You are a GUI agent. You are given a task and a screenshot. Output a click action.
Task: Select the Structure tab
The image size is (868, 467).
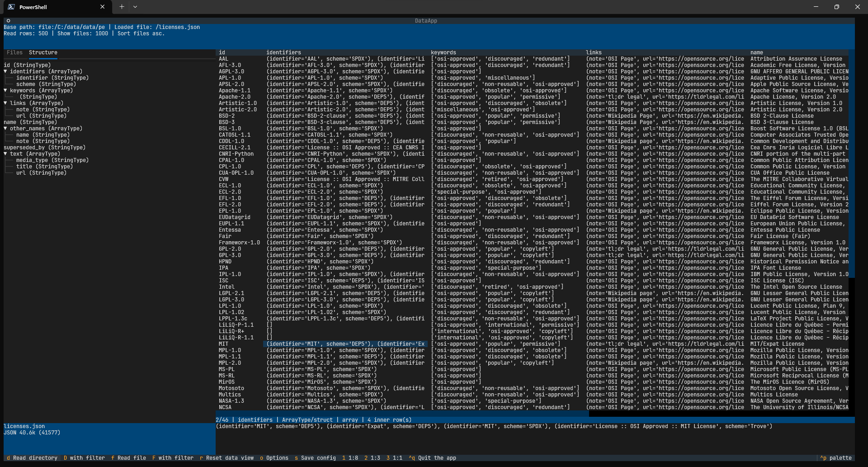click(43, 52)
